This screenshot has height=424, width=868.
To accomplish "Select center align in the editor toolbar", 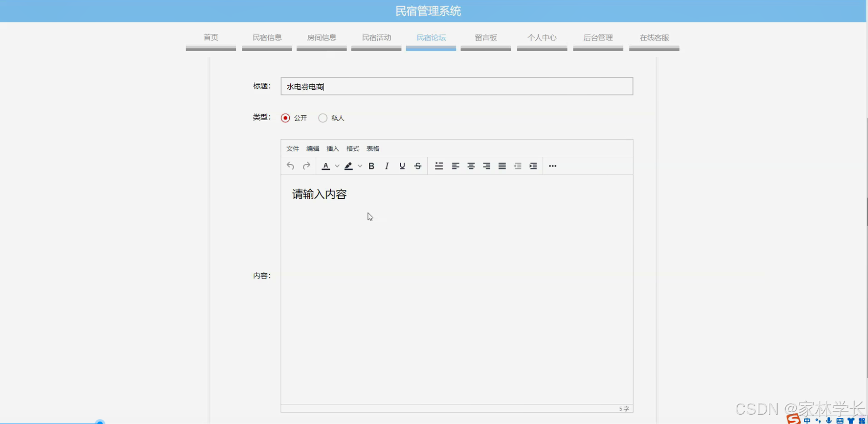I will click(471, 166).
